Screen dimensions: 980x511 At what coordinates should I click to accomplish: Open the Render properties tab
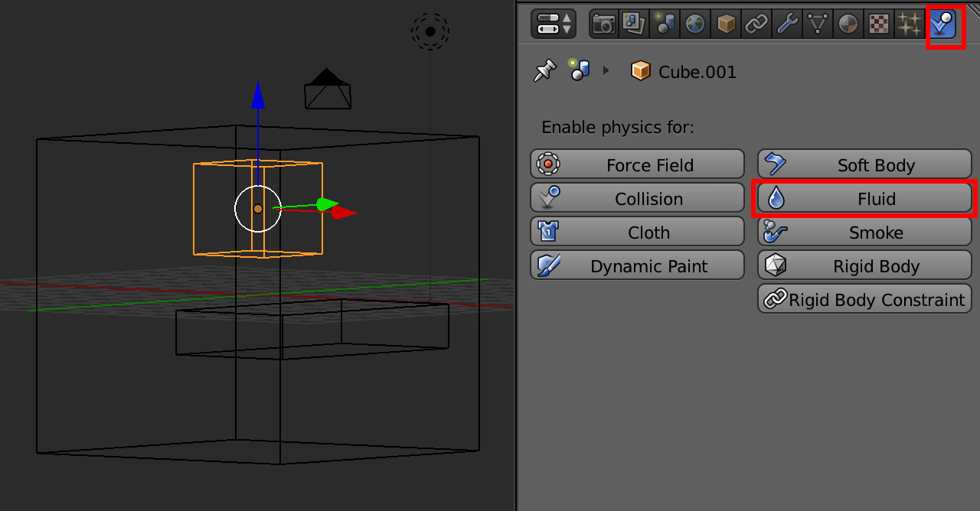click(603, 24)
